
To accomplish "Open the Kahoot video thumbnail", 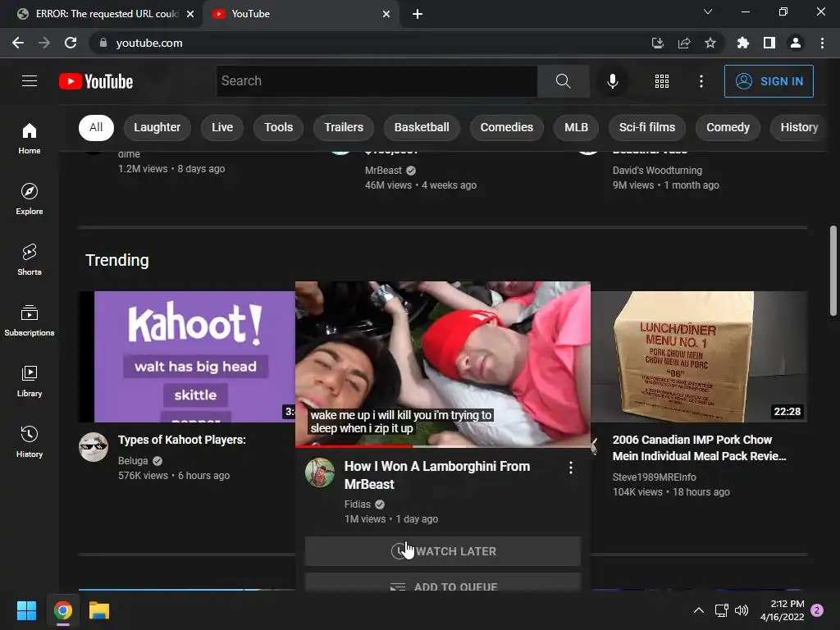I will (x=187, y=357).
